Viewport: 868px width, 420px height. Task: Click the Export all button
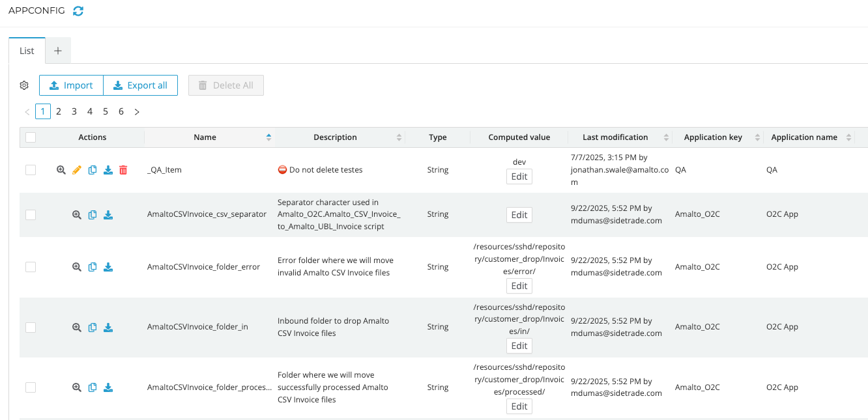[x=140, y=85]
